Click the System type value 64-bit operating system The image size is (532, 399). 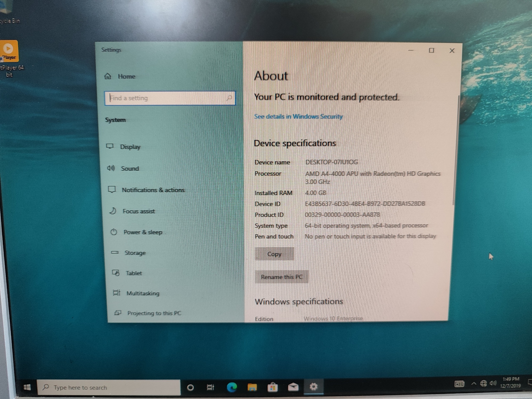coord(366,226)
